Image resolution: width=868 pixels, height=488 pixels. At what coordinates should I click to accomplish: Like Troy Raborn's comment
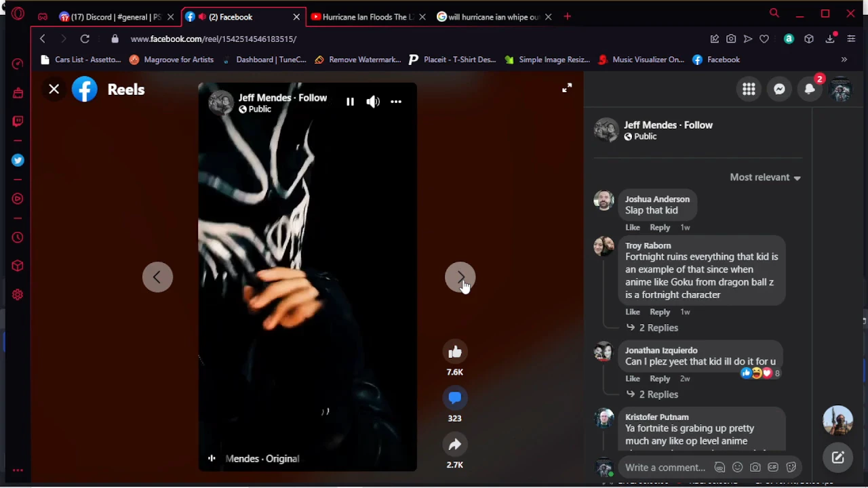coord(632,312)
